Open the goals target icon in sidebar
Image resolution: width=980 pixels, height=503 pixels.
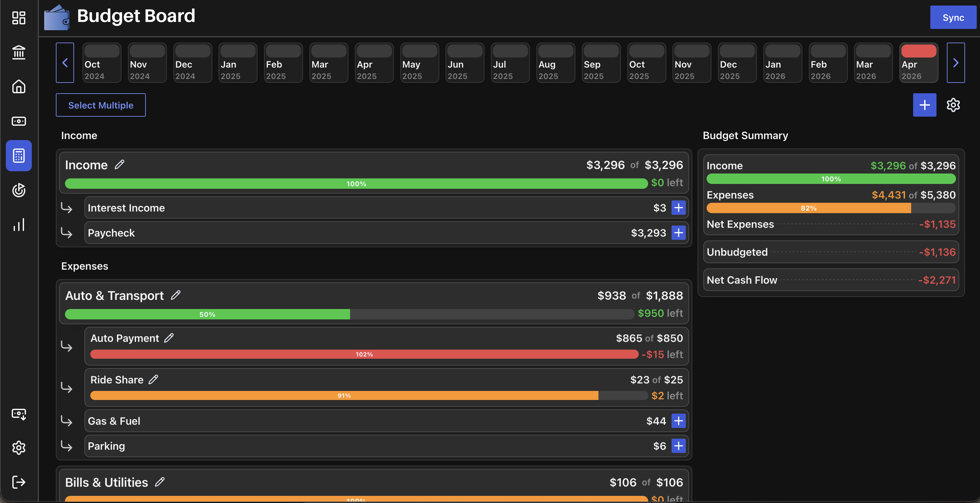(x=19, y=190)
